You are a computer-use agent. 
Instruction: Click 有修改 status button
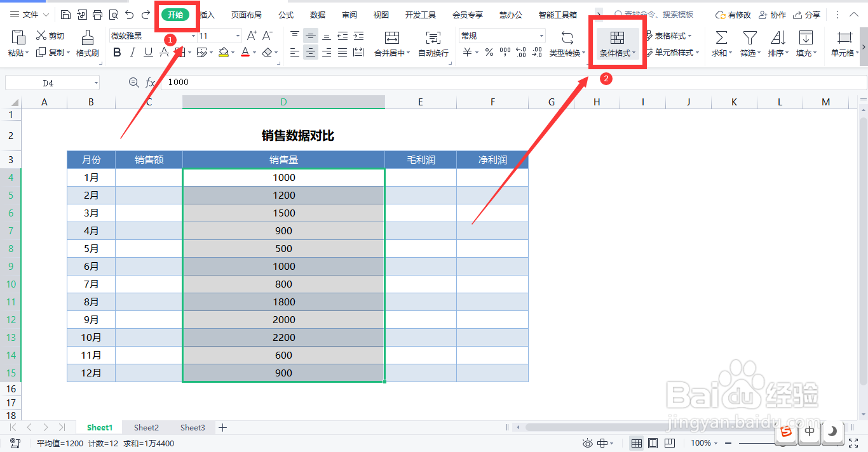pos(733,15)
